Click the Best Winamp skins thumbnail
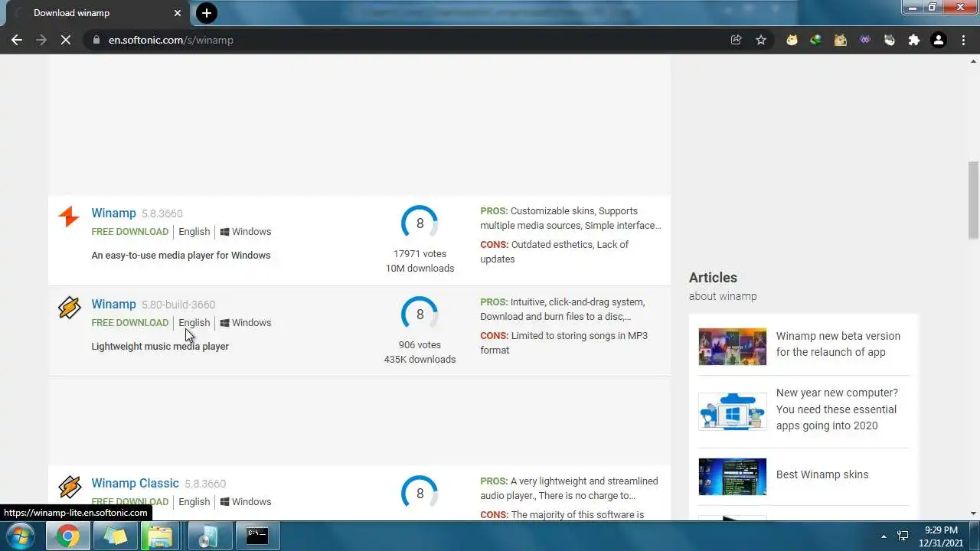This screenshot has height=551, width=980. (732, 477)
